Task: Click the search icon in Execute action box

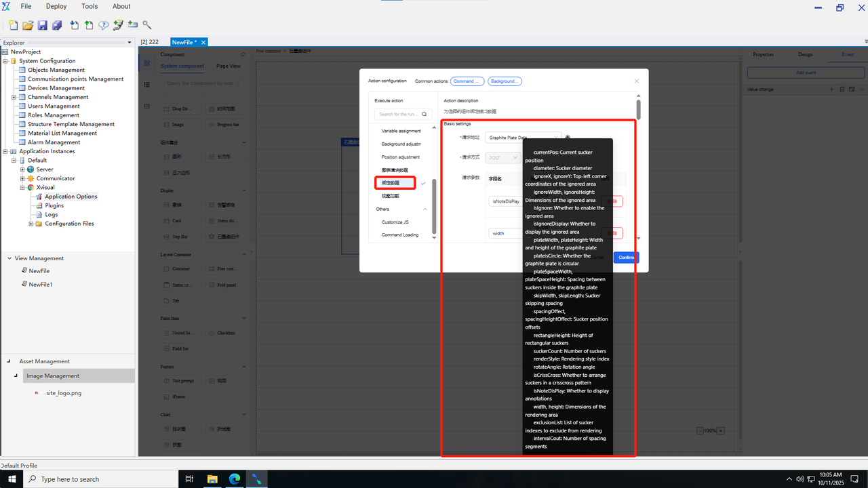Action: point(425,115)
